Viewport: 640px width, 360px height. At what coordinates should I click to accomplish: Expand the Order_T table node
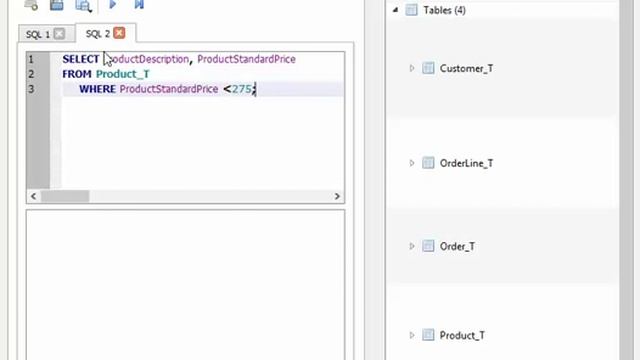click(x=412, y=246)
